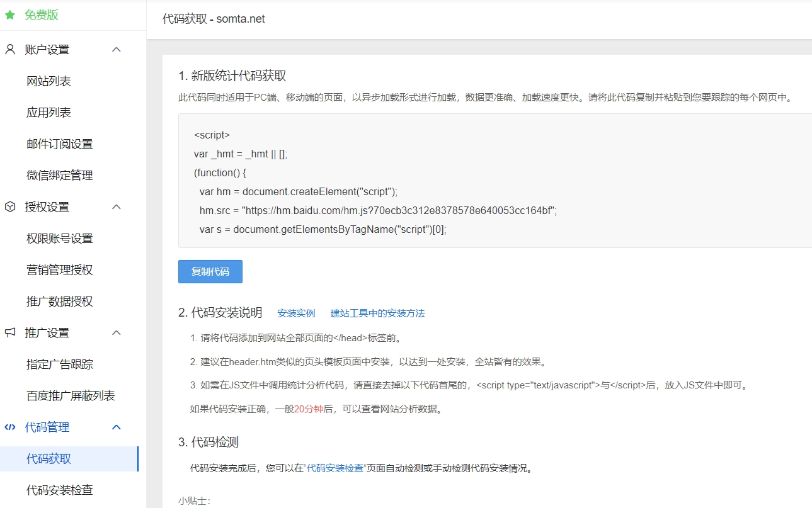
Task: Click the 推广设置 section header text
Action: 47,333
